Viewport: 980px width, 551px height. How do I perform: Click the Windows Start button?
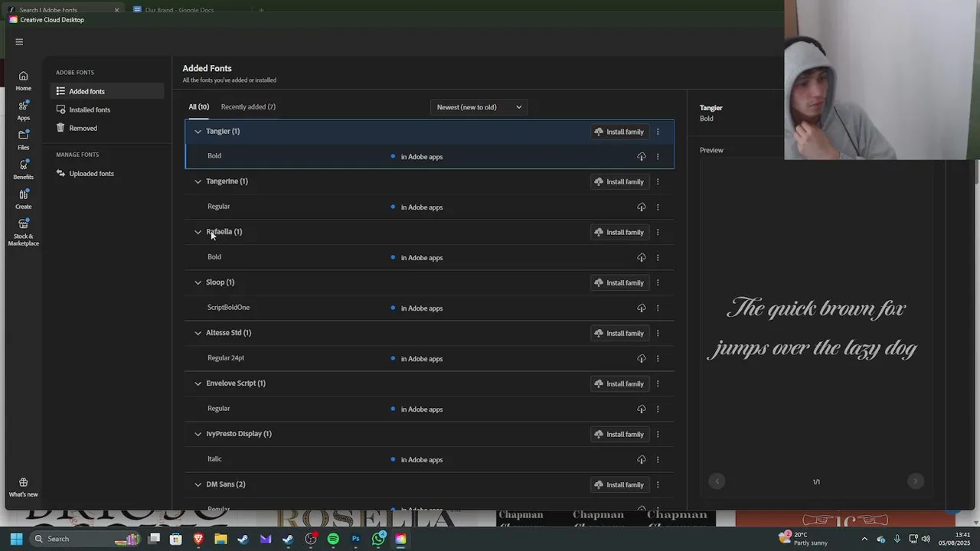[16, 539]
